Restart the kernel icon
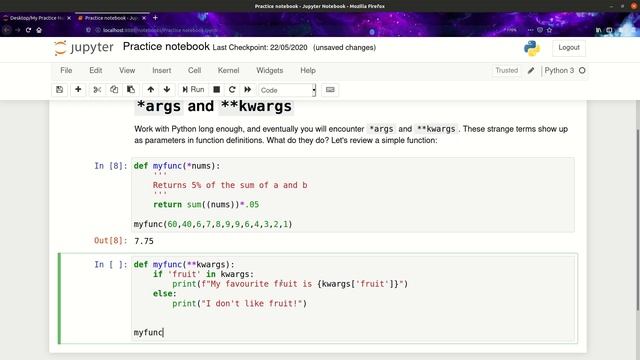Screen dimensions: 640x360 coord(232,90)
